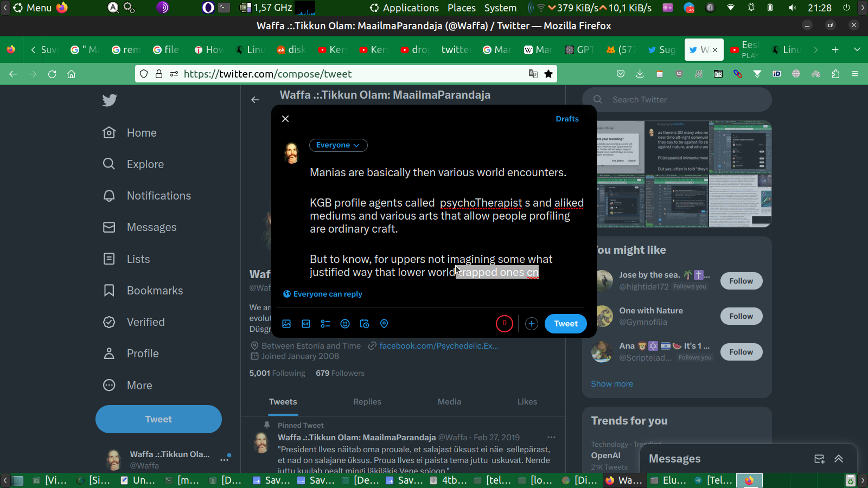This screenshot has width=868, height=488.
Task: Switch to the Replies tab
Action: click(367, 402)
